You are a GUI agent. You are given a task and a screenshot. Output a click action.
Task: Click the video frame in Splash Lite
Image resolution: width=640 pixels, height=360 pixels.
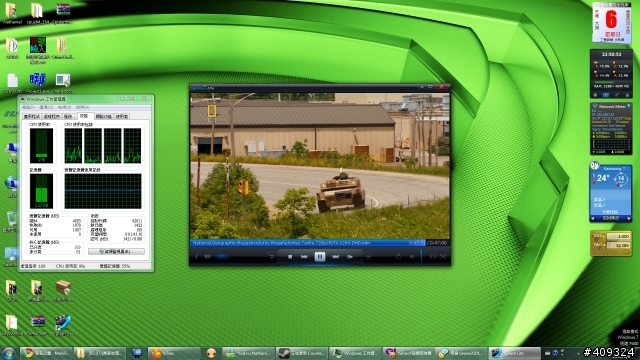320,166
